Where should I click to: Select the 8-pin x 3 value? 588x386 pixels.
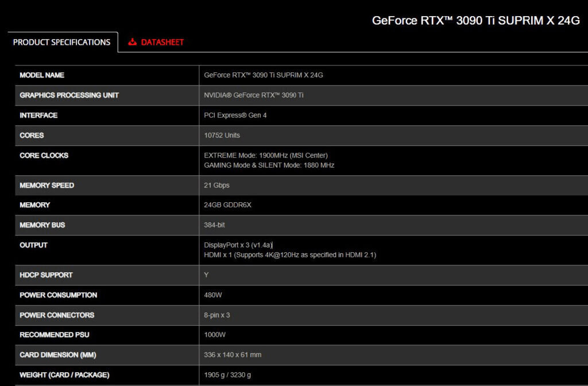216,315
